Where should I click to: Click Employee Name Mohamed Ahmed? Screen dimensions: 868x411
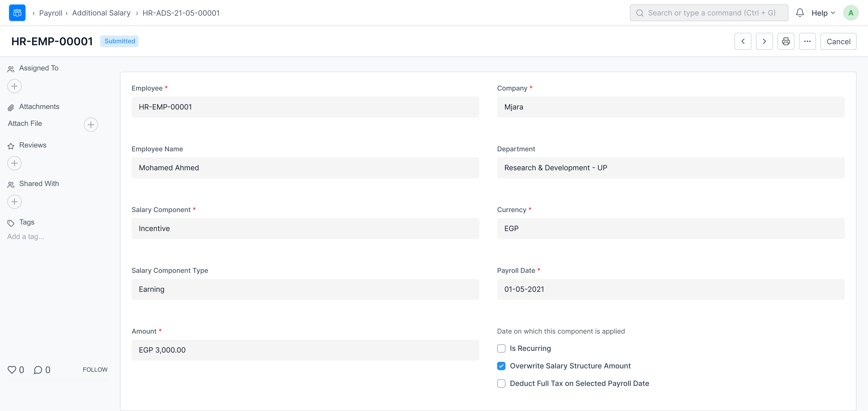pyautogui.click(x=305, y=168)
